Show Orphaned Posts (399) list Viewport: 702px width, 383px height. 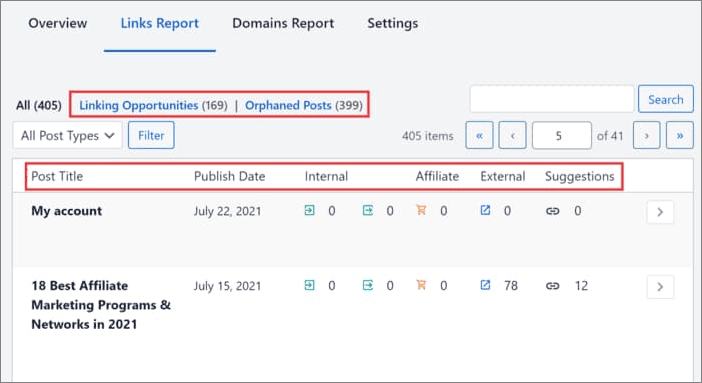point(304,105)
